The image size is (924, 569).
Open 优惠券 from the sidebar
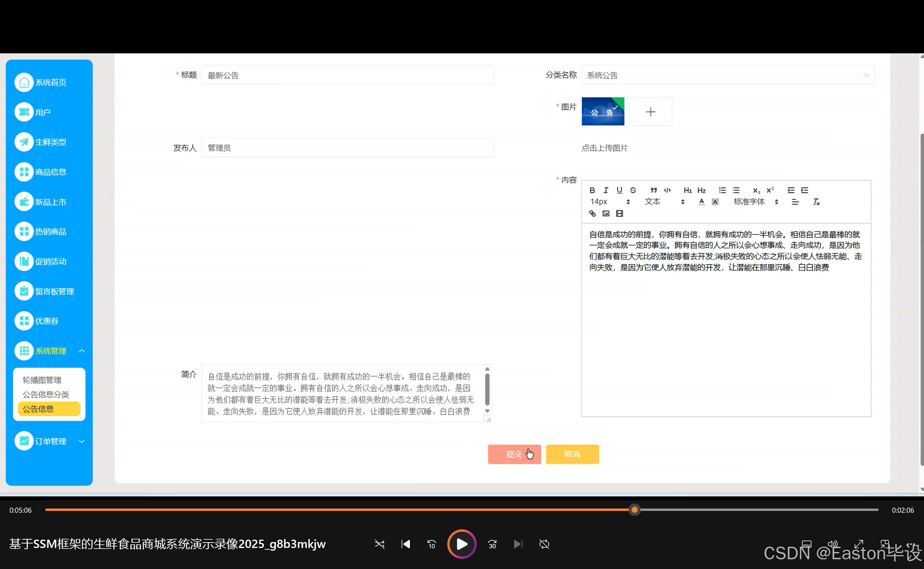click(47, 321)
